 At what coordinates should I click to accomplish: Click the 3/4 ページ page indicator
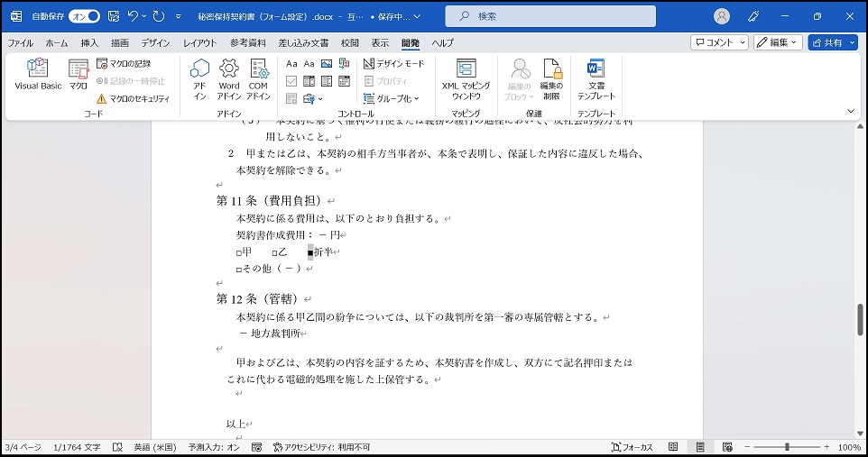tap(23, 447)
